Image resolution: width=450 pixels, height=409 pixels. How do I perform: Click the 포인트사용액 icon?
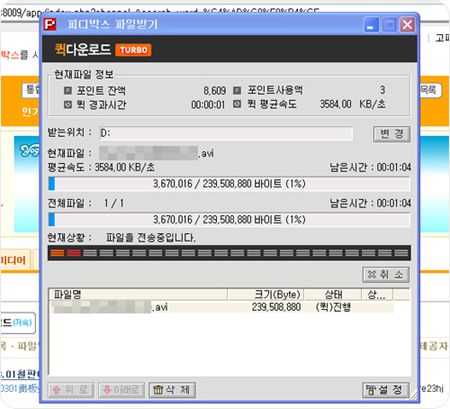237,90
